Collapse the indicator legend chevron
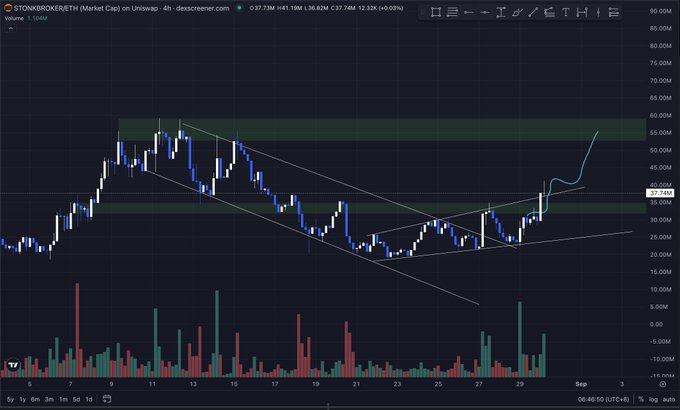The height and width of the screenshot is (410, 680). coord(10,28)
